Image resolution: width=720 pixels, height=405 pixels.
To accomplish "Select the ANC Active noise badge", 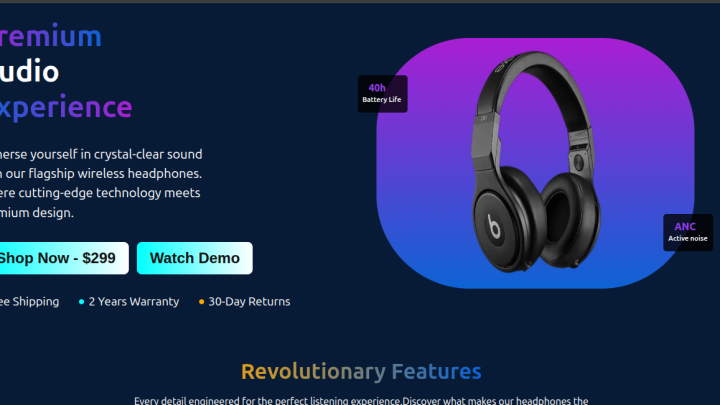I will pos(688,232).
